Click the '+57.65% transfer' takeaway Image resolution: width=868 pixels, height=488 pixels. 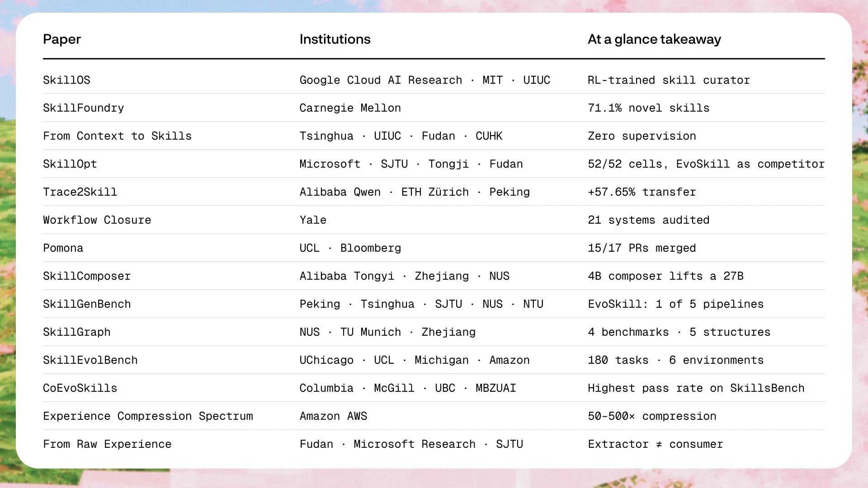642,192
